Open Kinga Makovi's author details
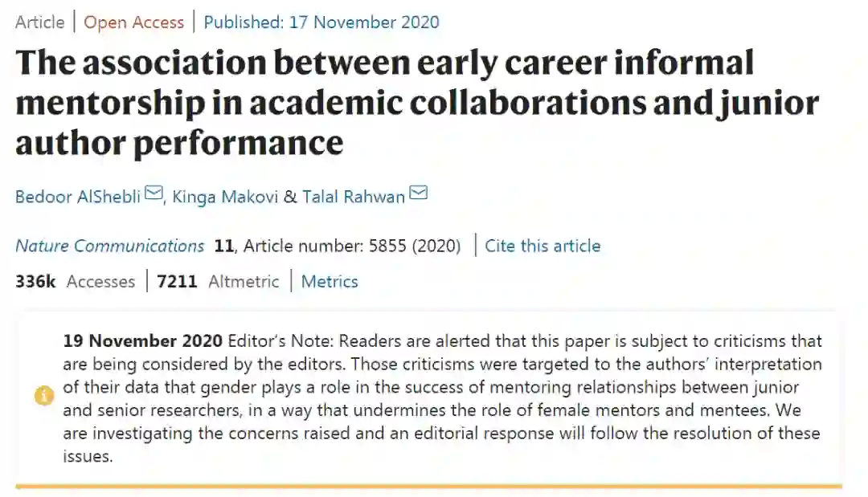 (224, 196)
